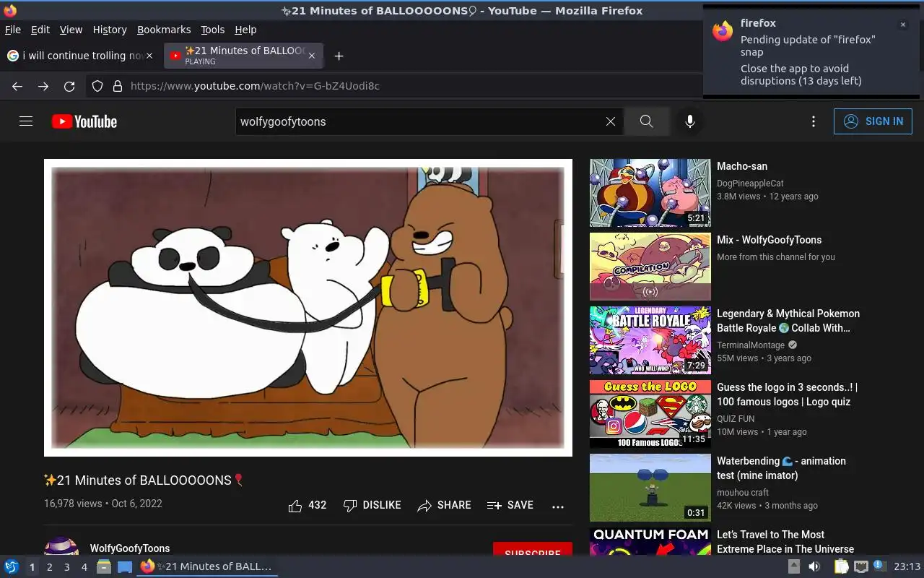Open the Edit menu
Image resolution: width=924 pixels, height=578 pixels.
[x=40, y=30]
